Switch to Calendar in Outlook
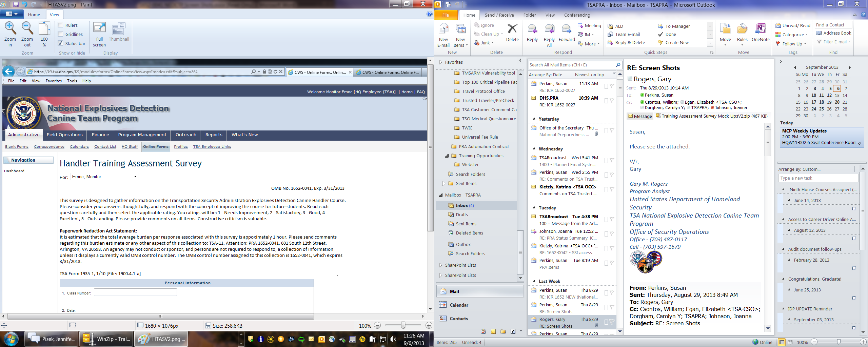The width and height of the screenshot is (868, 347). (480, 305)
